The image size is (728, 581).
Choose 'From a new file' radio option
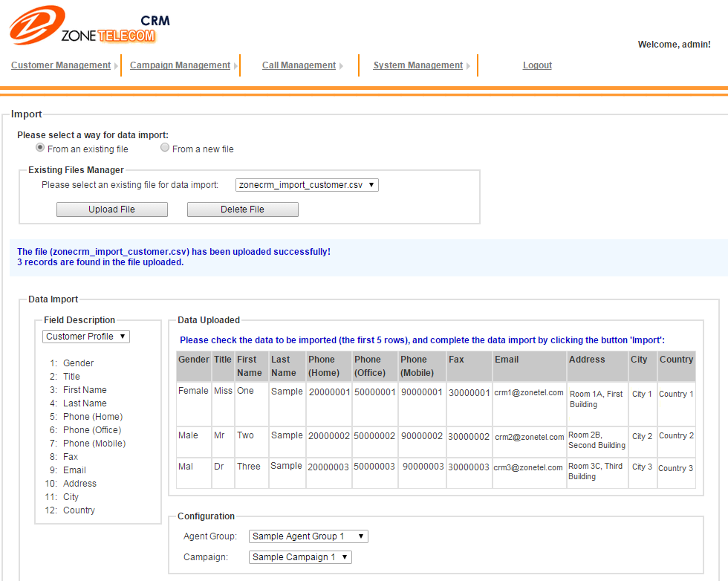[165, 149]
